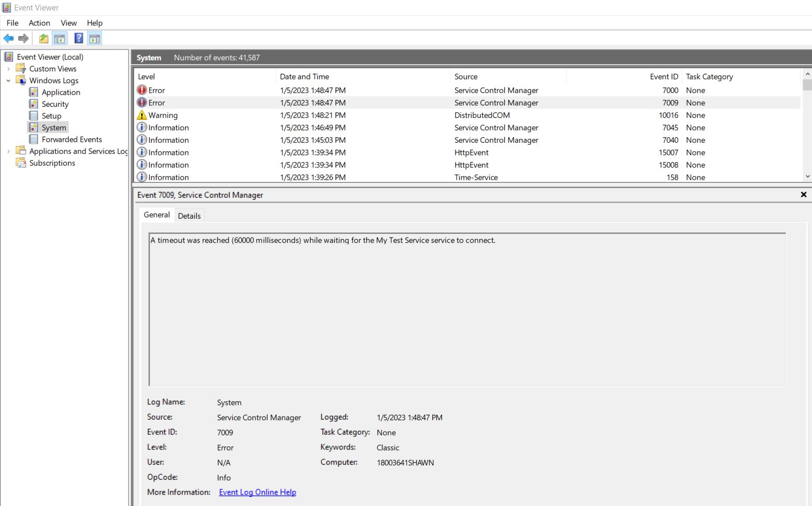Sort by Task Category column header

(741, 76)
